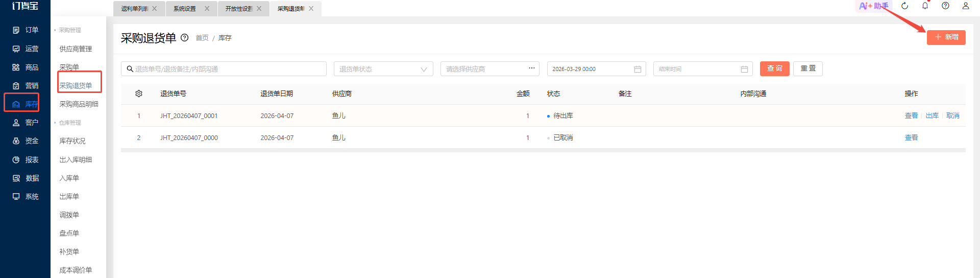The width and height of the screenshot is (980, 278).
Task: Open 供应商管理 in submenu
Action: 76,49
